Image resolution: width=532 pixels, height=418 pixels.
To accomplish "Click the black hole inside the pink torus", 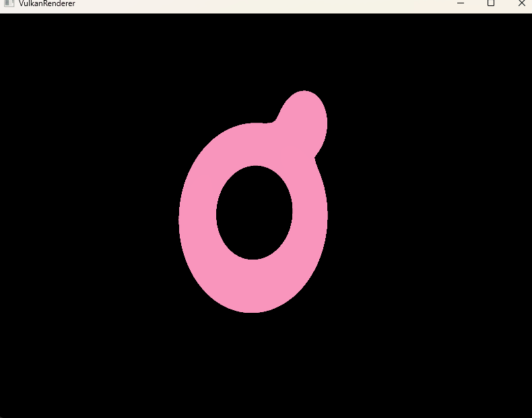I will pos(255,212).
